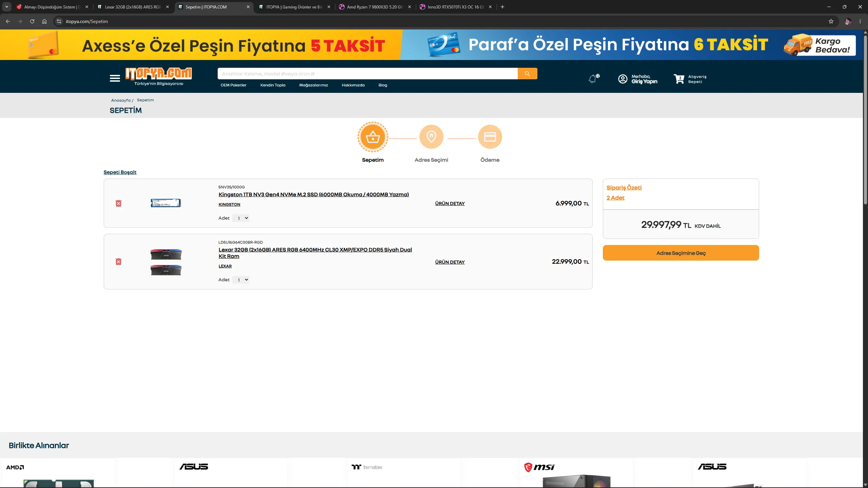
Task: Bookmark this page with star icon
Action: click(831, 21)
